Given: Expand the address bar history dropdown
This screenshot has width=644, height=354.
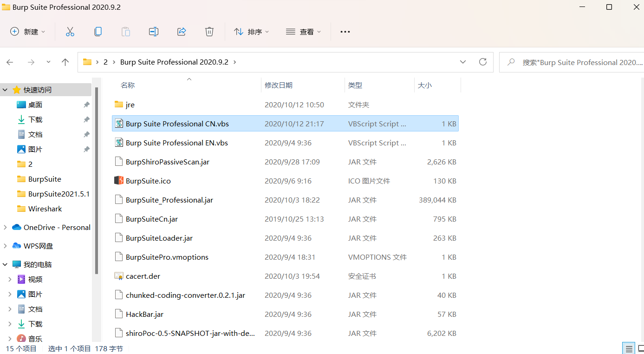Looking at the screenshot, I should [x=463, y=62].
